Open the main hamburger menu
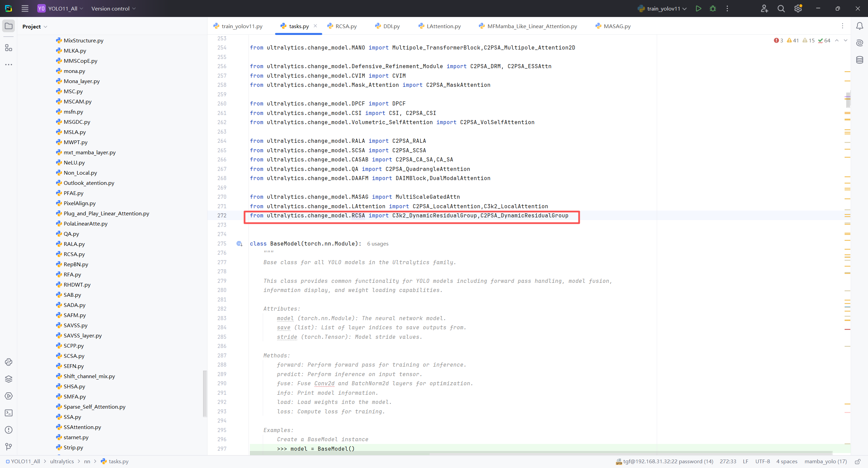 click(x=25, y=8)
